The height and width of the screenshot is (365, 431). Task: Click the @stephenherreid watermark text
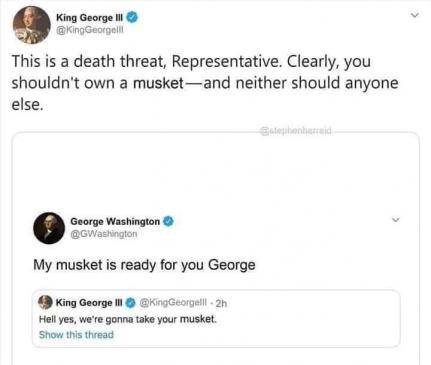[x=296, y=130]
